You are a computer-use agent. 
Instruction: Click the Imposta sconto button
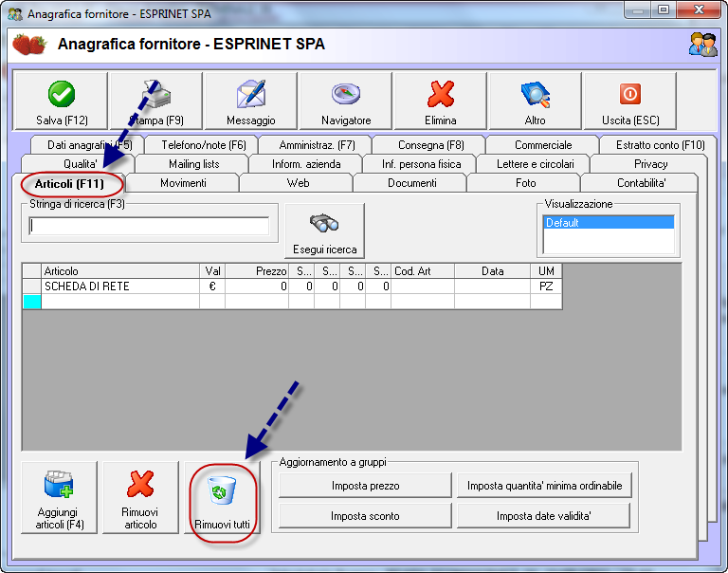pyautogui.click(x=365, y=516)
